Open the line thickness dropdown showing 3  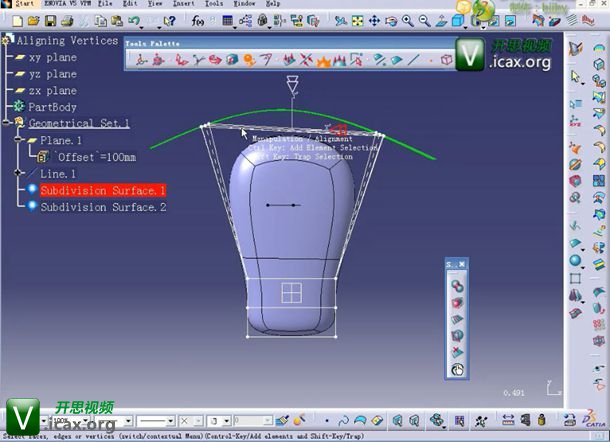(x=226, y=421)
